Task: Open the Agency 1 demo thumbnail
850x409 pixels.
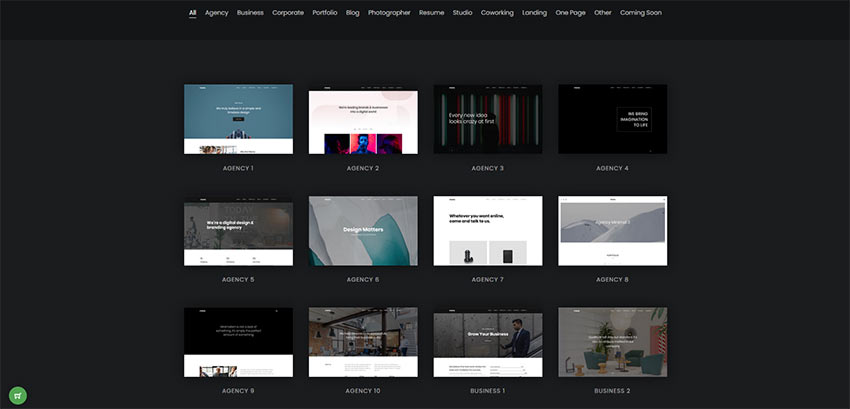Action: (x=238, y=119)
